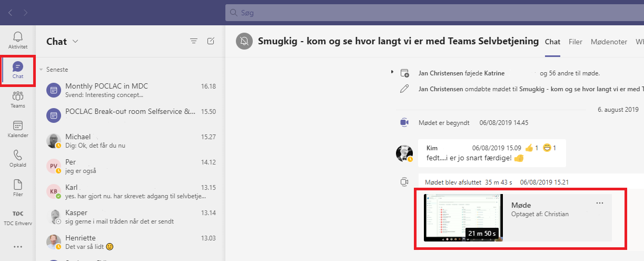Viewport: 644px width, 261px height.
Task: Click Per's PV initials avatar
Action: (x=54, y=166)
